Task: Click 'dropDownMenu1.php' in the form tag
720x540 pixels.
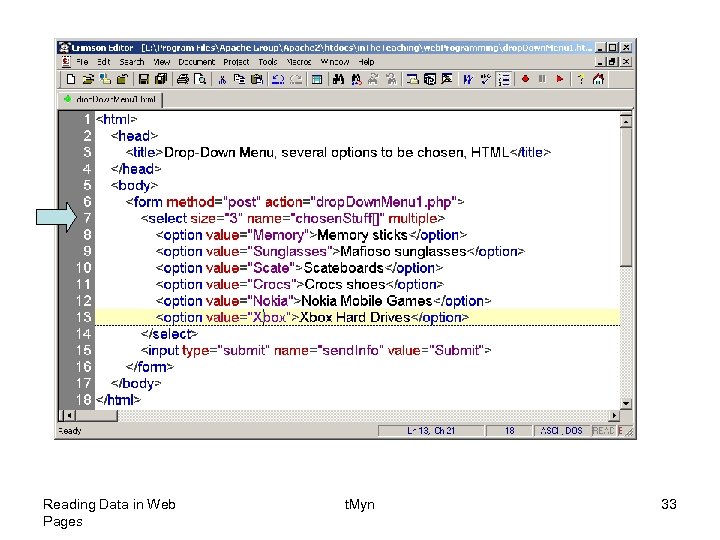Action: pyautogui.click(x=384, y=202)
